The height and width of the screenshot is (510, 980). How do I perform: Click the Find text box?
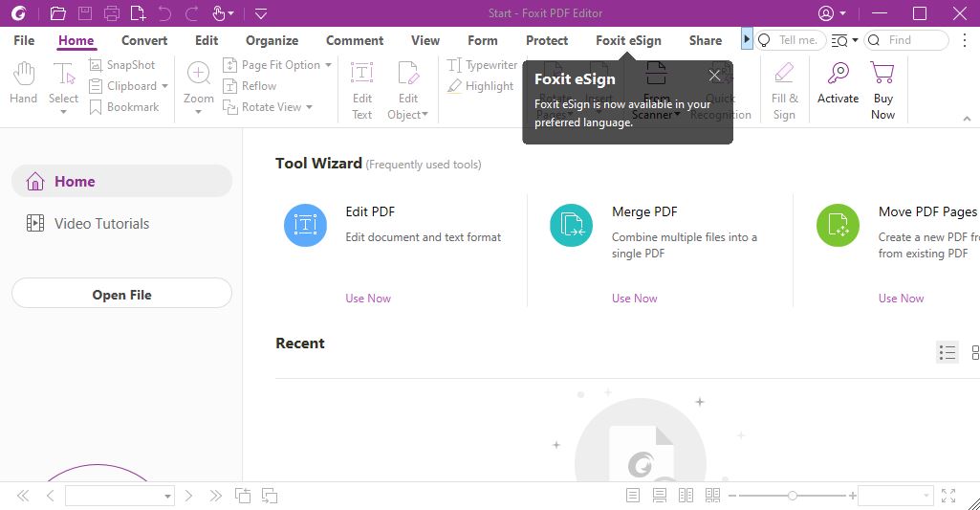click(x=906, y=40)
